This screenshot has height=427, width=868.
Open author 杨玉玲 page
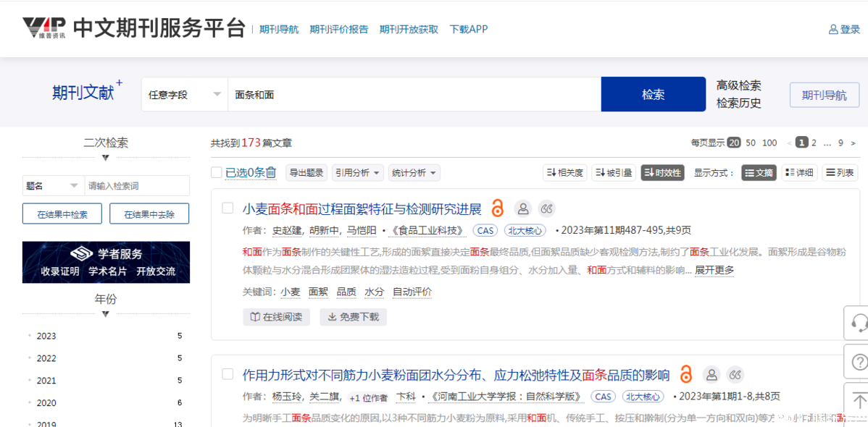point(288,397)
